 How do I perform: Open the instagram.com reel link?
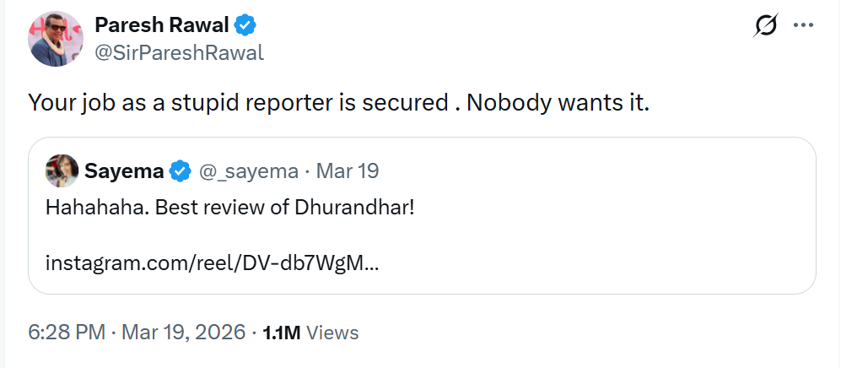coord(212,262)
